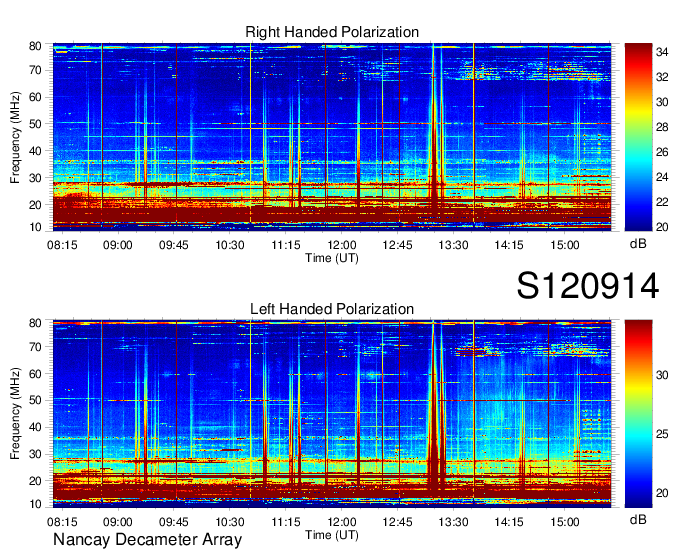The image size is (680, 552).
Task: Click 60 MHz tick of Right Handed plot
Action: point(35,97)
